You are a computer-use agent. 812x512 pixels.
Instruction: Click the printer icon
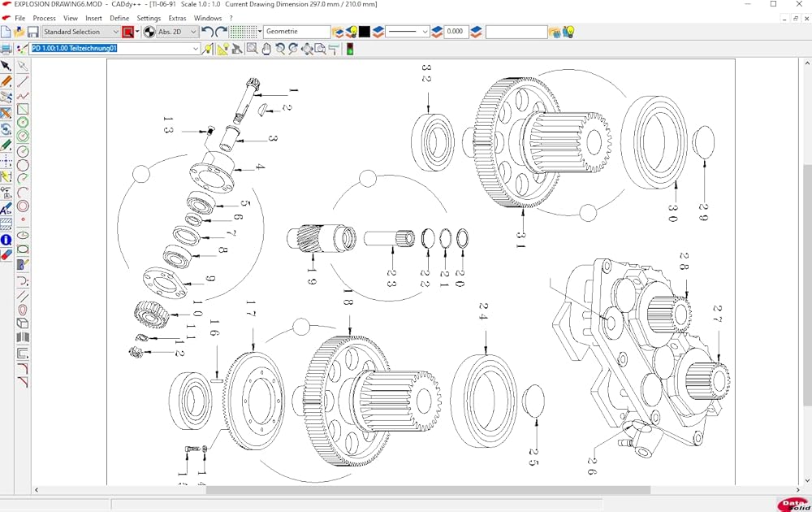pyautogui.click(x=6, y=49)
